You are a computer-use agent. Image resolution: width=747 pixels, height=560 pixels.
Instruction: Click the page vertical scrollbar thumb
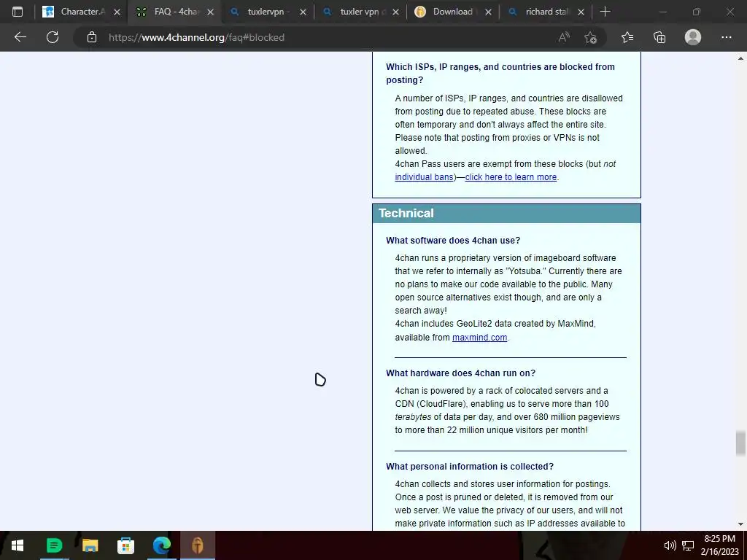pos(740,443)
